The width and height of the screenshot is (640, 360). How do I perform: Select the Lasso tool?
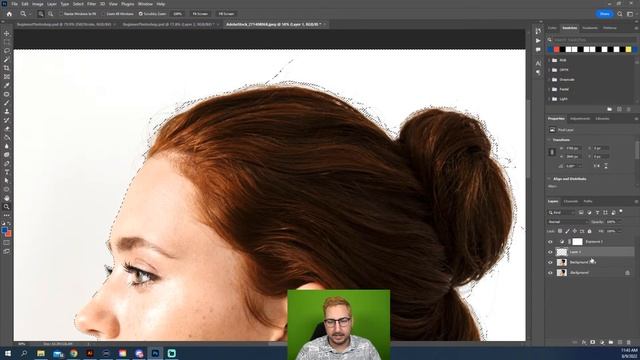(x=7, y=51)
